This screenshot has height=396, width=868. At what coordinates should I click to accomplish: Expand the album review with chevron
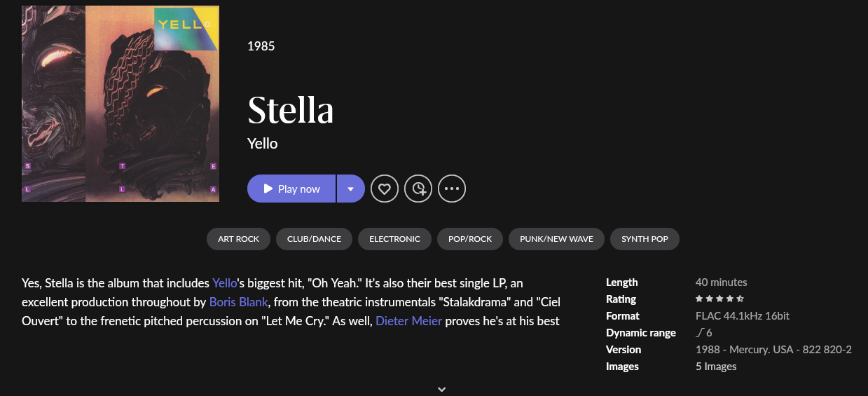[x=441, y=389]
